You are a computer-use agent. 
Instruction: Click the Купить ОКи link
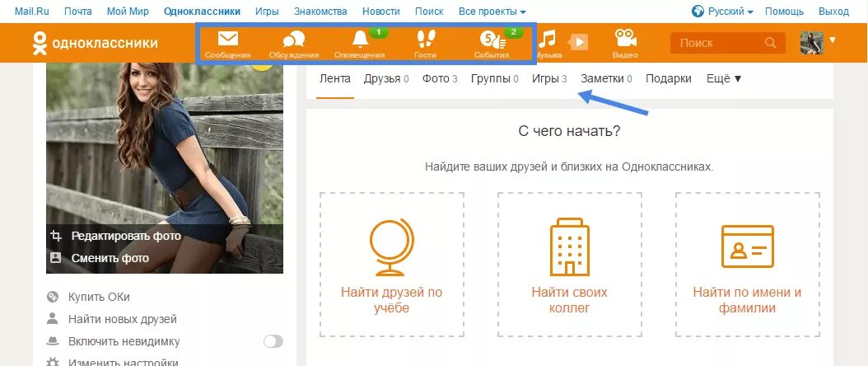pyautogui.click(x=99, y=297)
